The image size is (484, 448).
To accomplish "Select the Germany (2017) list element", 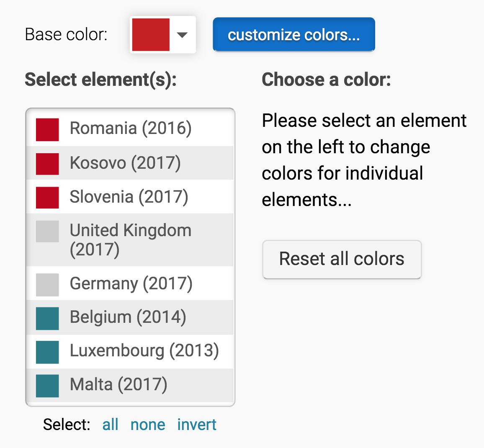I will click(131, 283).
